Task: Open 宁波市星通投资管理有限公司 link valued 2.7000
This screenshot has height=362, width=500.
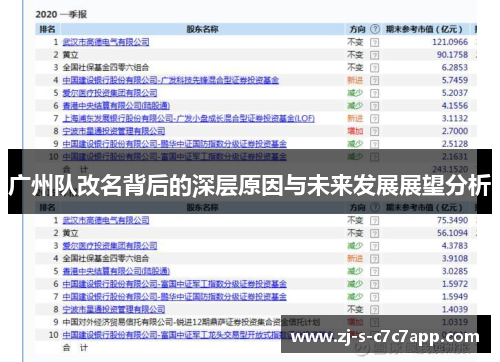Action: pos(114,131)
